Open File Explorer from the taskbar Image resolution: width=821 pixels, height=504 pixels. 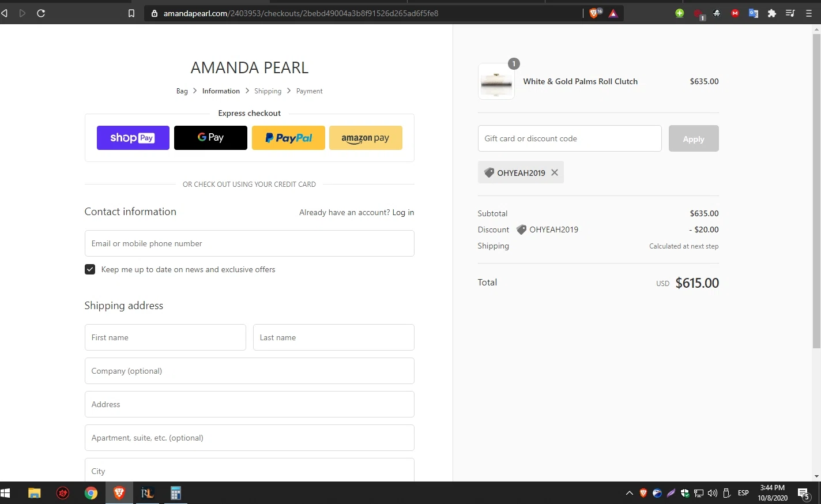[35, 493]
